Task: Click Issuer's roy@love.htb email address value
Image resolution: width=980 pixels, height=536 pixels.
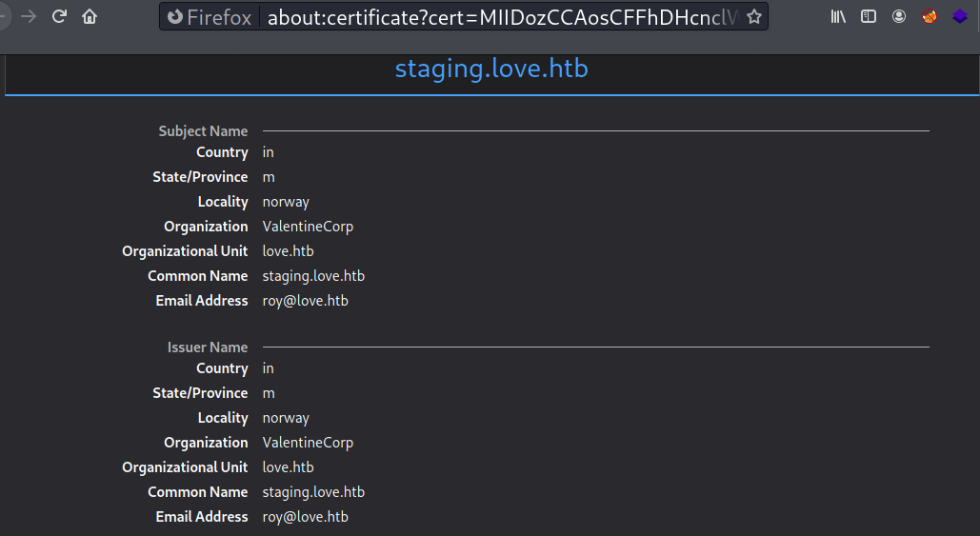Action: 305,517
